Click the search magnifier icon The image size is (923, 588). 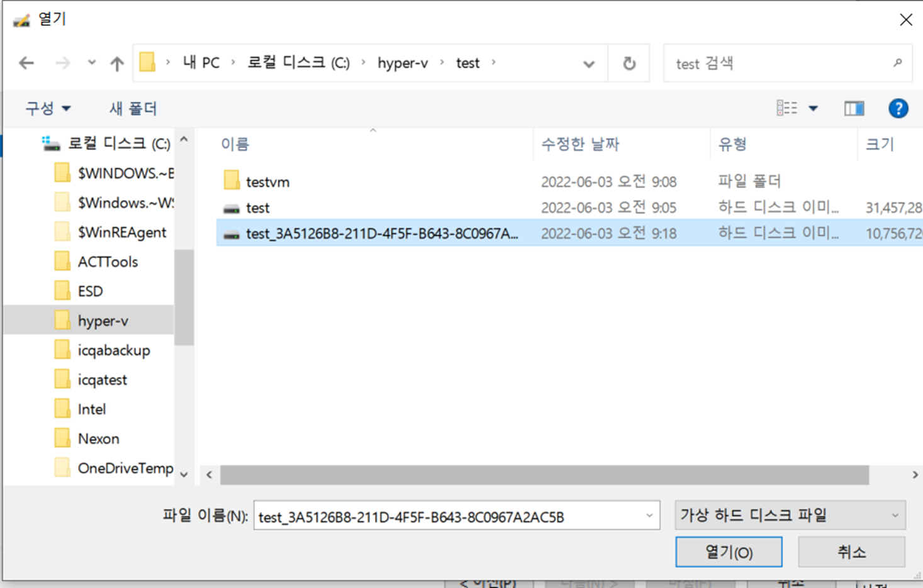tap(897, 63)
